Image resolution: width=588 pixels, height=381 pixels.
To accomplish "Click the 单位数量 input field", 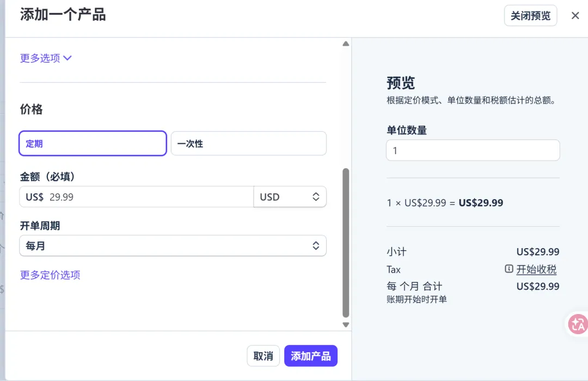I will pyautogui.click(x=473, y=151).
